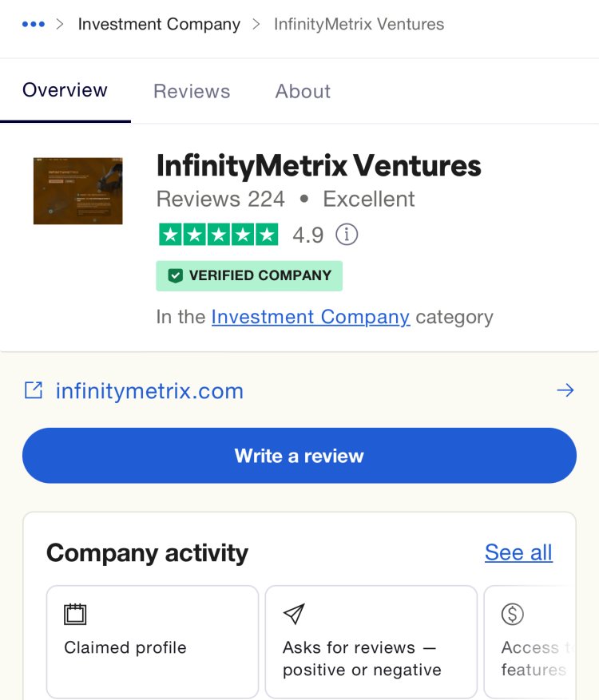Open the Investment Company category link
599x700 pixels.
(x=311, y=317)
